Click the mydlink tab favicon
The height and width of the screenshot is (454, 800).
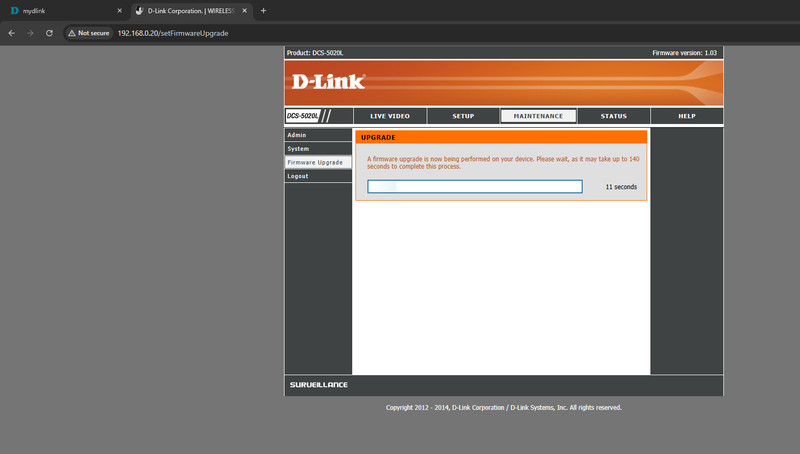tap(15, 11)
